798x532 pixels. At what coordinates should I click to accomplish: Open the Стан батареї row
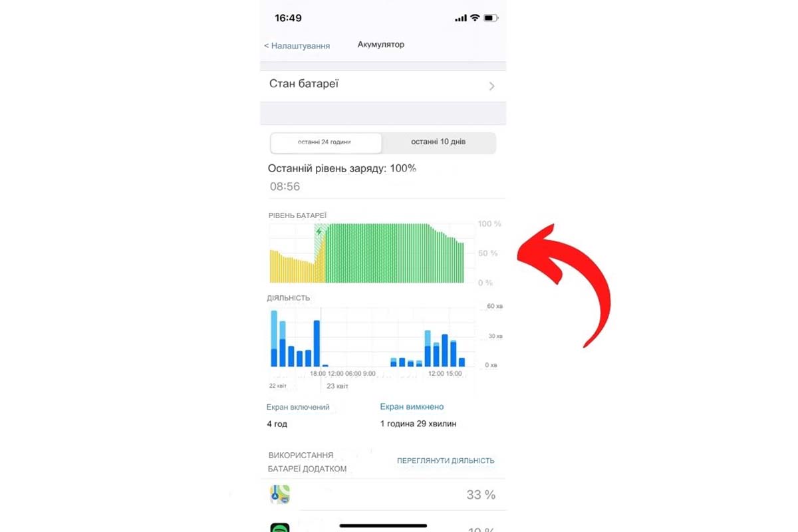[x=383, y=86]
